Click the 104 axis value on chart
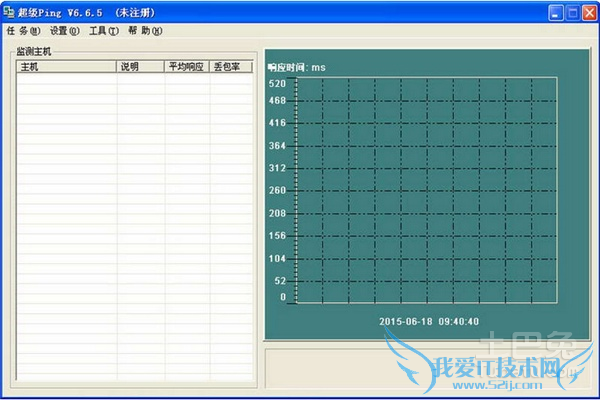Viewport: 600px width, 400px height. coord(277,259)
